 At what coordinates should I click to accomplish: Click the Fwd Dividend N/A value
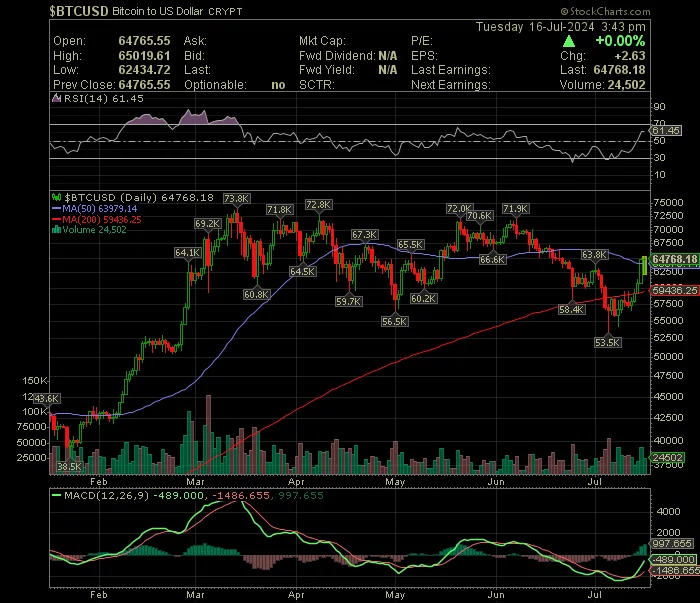(x=388, y=56)
